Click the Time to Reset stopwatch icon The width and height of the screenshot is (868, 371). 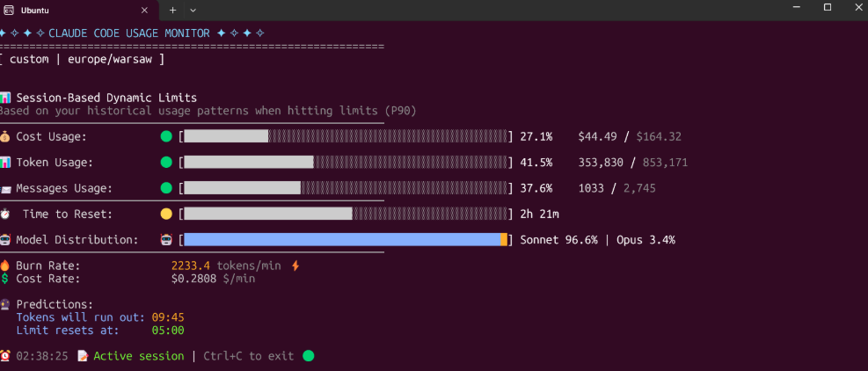[5, 214]
